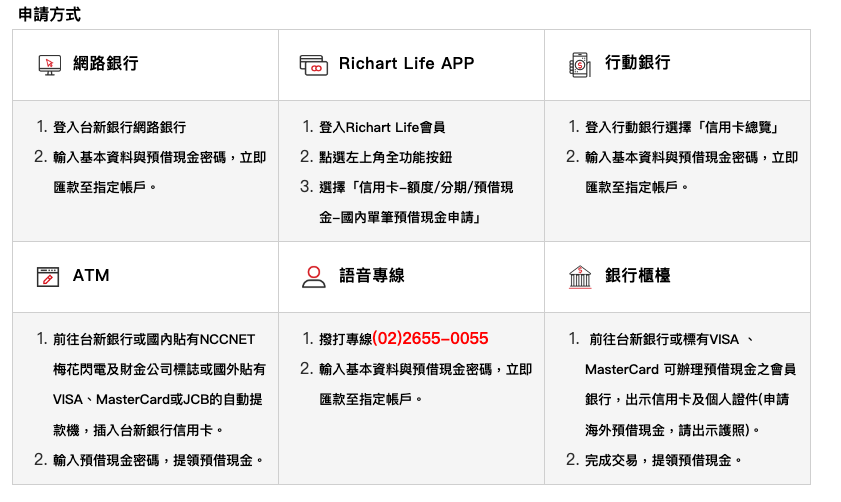Select the 語音專線 heading
Viewport: 841px width, 502px height.
[372, 276]
